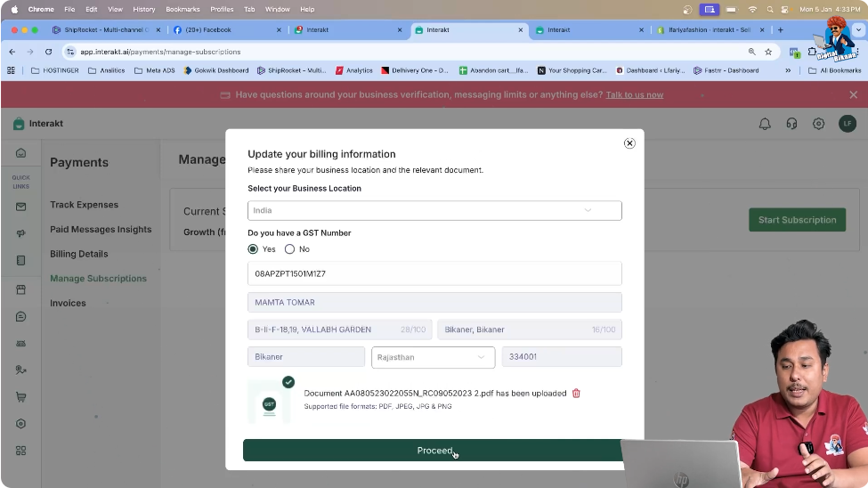Screen dimensions: 868x488
Task: Open All Bookmarks folder
Action: 835,70
